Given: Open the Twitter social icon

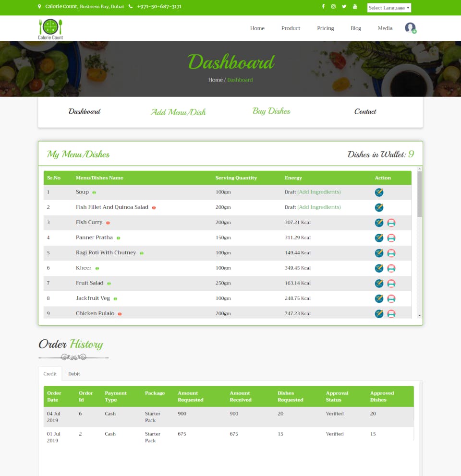Looking at the screenshot, I should coord(344,6).
